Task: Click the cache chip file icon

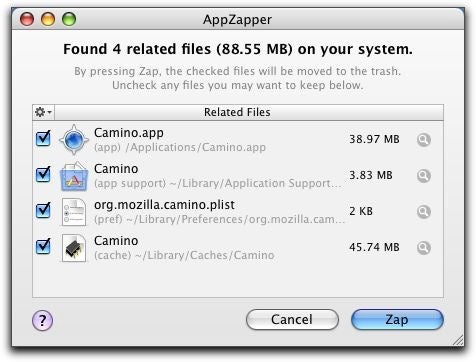Action: [74, 248]
